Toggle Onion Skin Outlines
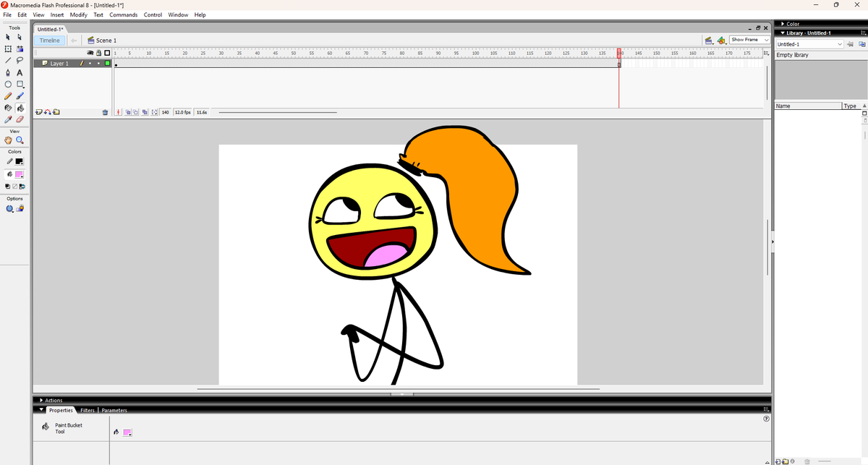 coord(137,112)
